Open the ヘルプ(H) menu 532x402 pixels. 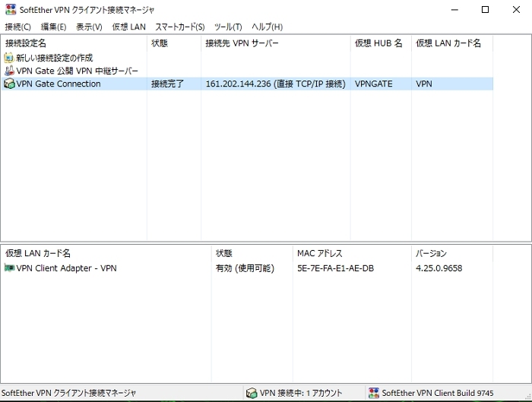point(267,27)
